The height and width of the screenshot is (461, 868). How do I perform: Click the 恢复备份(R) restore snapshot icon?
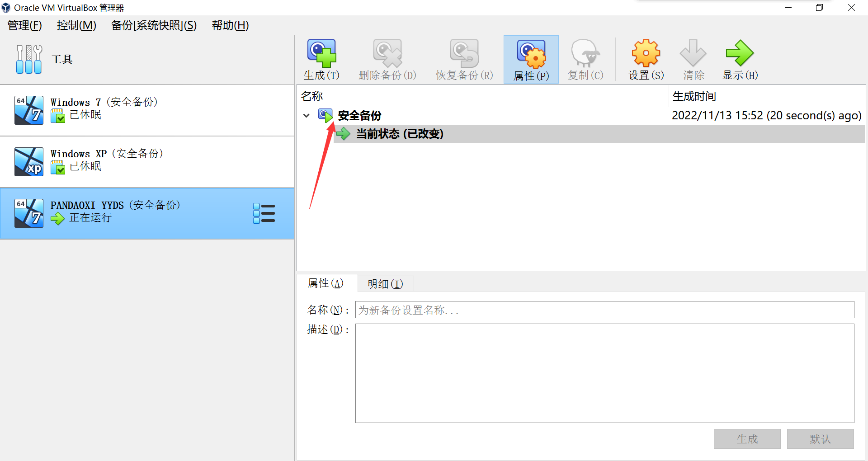[x=464, y=53]
